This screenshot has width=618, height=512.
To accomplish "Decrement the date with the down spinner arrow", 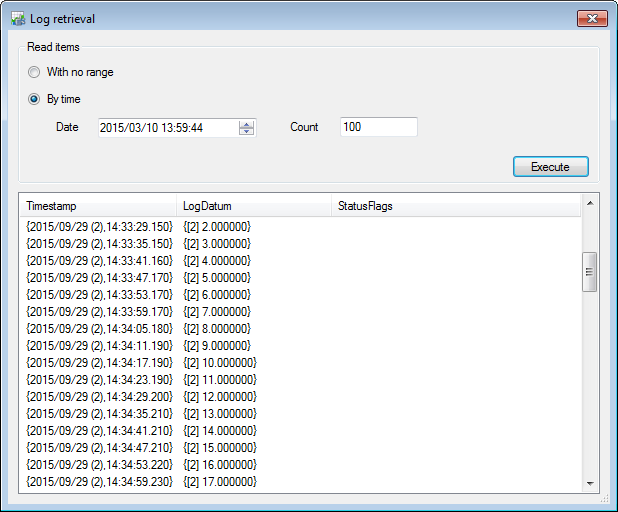I will 247,132.
